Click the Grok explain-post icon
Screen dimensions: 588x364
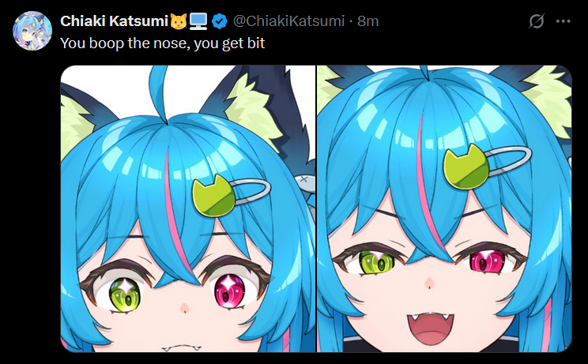[537, 21]
